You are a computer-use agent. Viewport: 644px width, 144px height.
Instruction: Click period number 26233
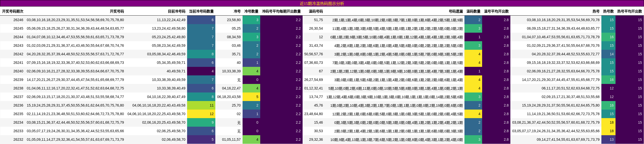coord(18,131)
